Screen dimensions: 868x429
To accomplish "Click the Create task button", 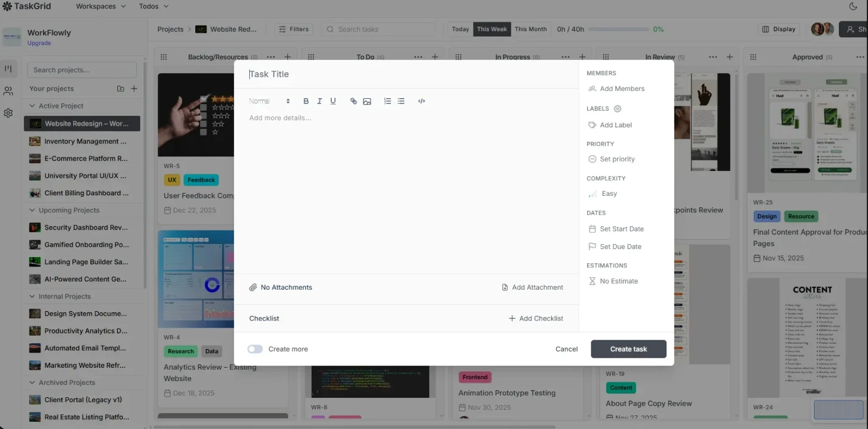I will click(629, 349).
